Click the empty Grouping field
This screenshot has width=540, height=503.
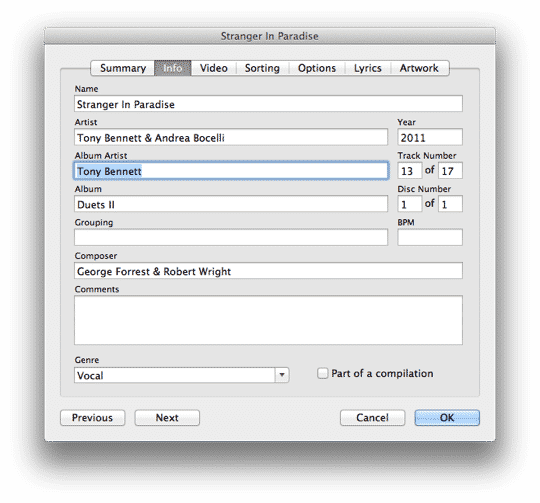pyautogui.click(x=231, y=238)
